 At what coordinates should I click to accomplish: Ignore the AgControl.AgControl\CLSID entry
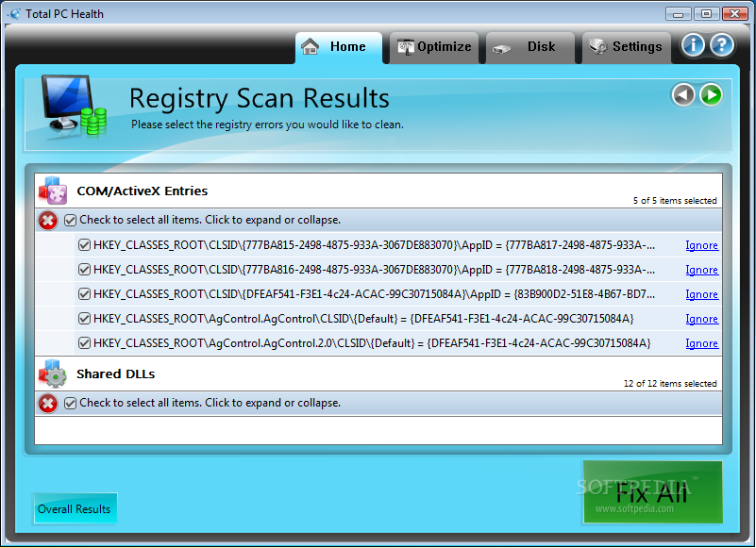701,319
